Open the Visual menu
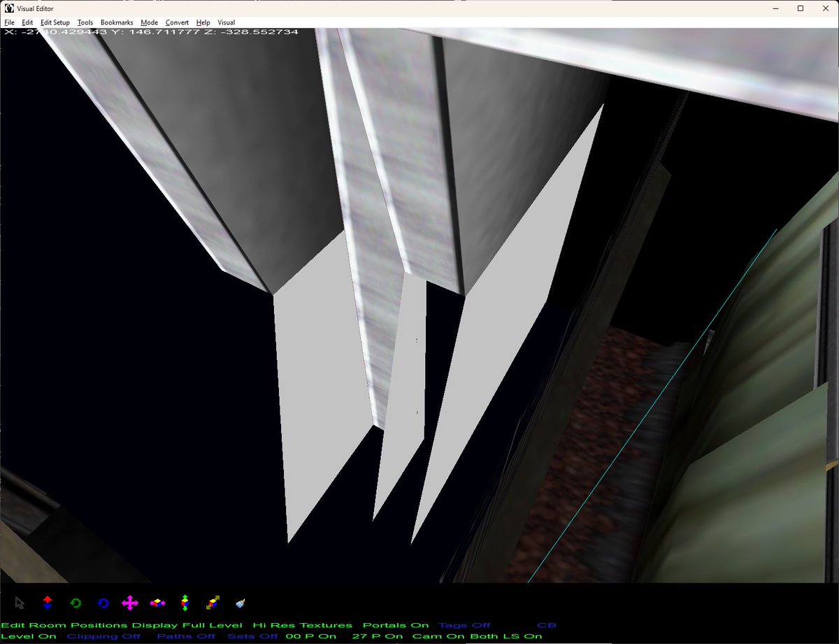The image size is (839, 644). coord(226,22)
